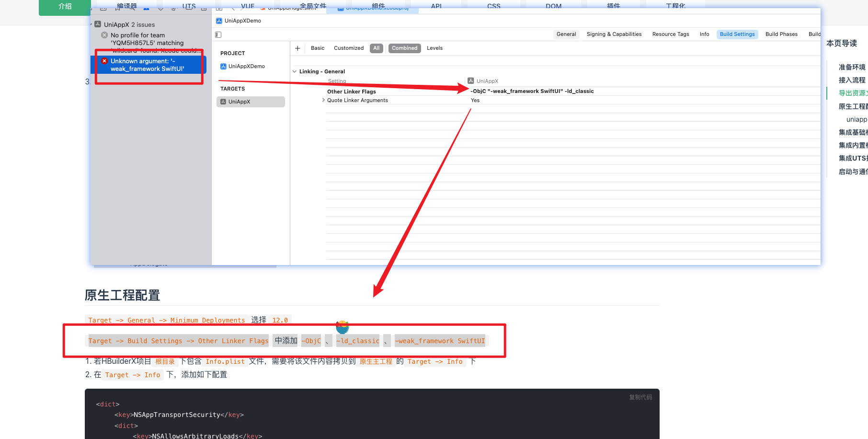
Task: Click the -ObjC inline code
Action: [311, 341]
